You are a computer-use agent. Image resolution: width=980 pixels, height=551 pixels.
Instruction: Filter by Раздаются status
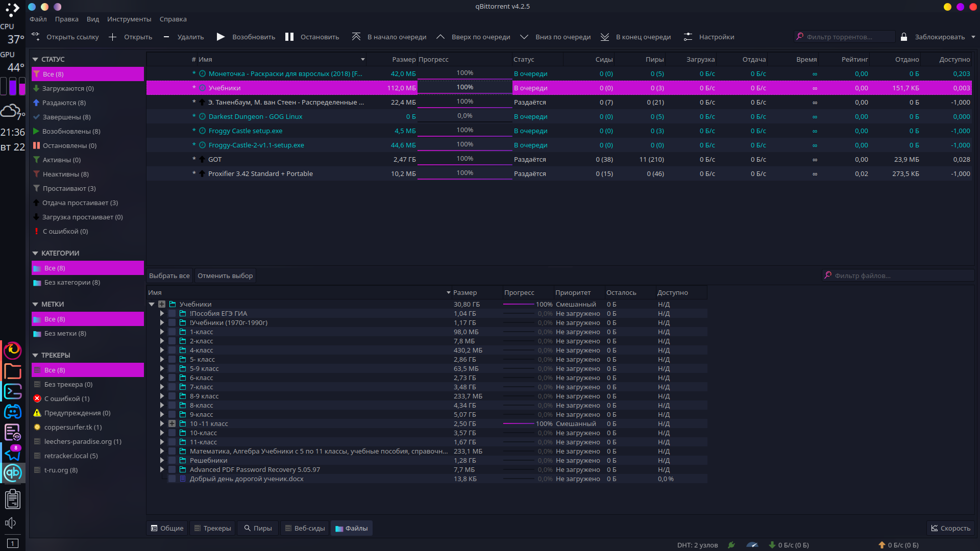(88, 103)
